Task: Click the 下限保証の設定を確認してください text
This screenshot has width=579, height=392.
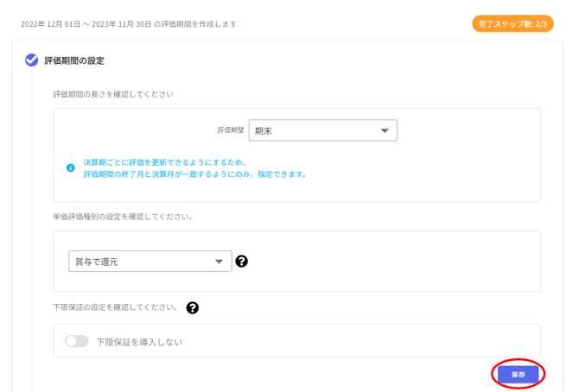Action: click(117, 307)
